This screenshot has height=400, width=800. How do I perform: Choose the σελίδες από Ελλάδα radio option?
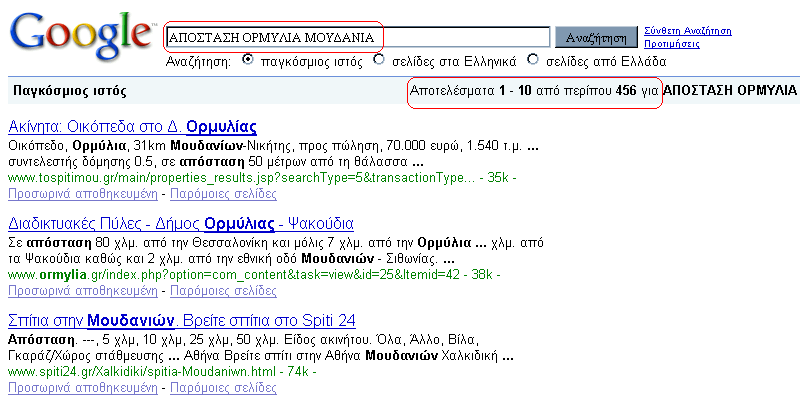click(533, 60)
